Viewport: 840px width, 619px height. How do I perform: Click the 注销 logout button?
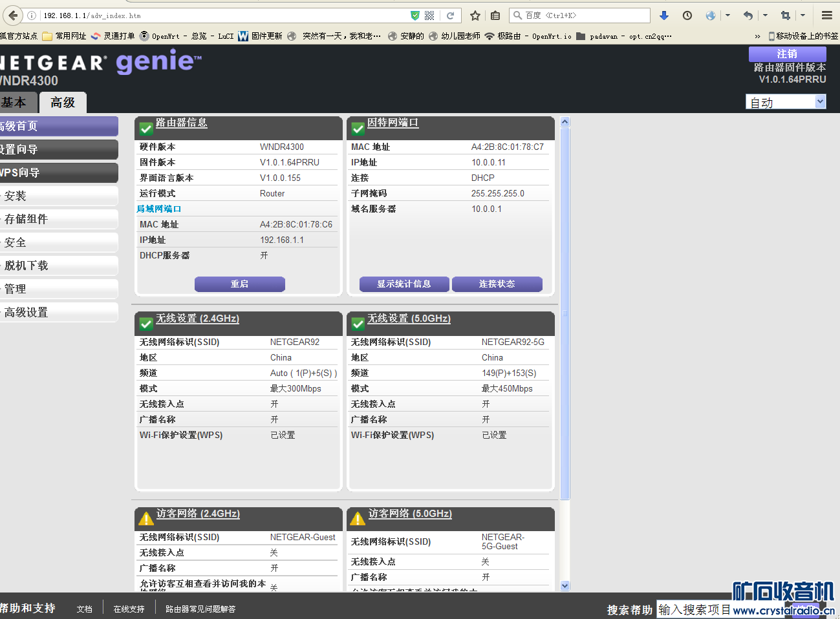pyautogui.click(x=787, y=54)
